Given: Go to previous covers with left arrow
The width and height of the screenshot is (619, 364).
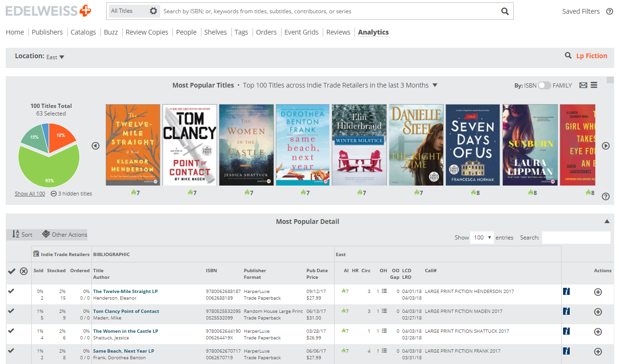Looking at the screenshot, I should (x=95, y=146).
